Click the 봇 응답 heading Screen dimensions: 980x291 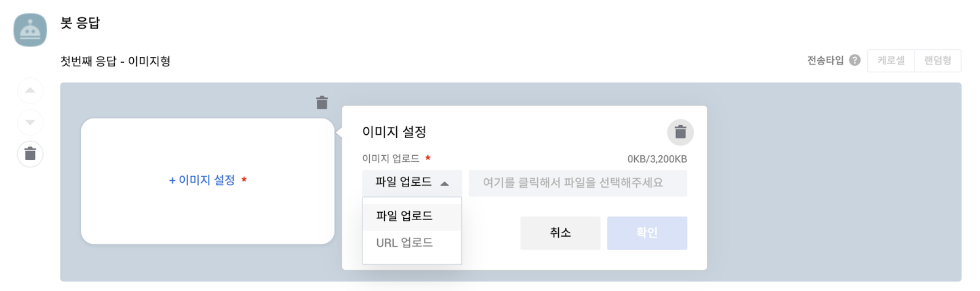tap(80, 23)
